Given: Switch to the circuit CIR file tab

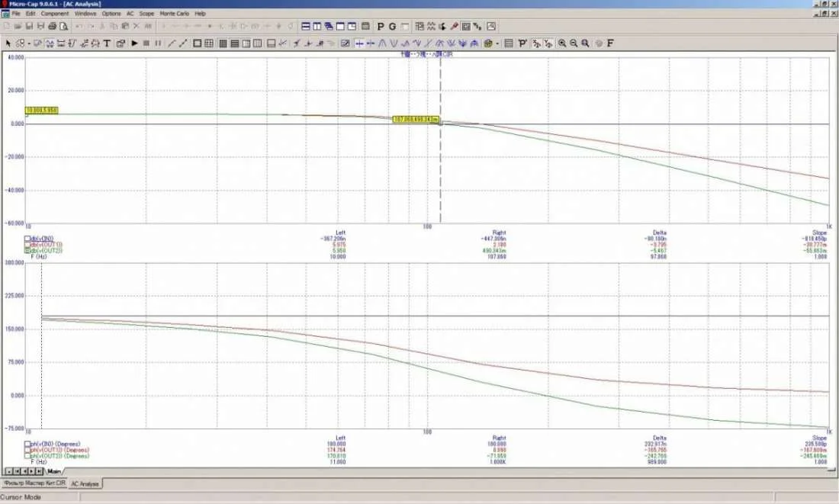Looking at the screenshot, I should [34, 483].
